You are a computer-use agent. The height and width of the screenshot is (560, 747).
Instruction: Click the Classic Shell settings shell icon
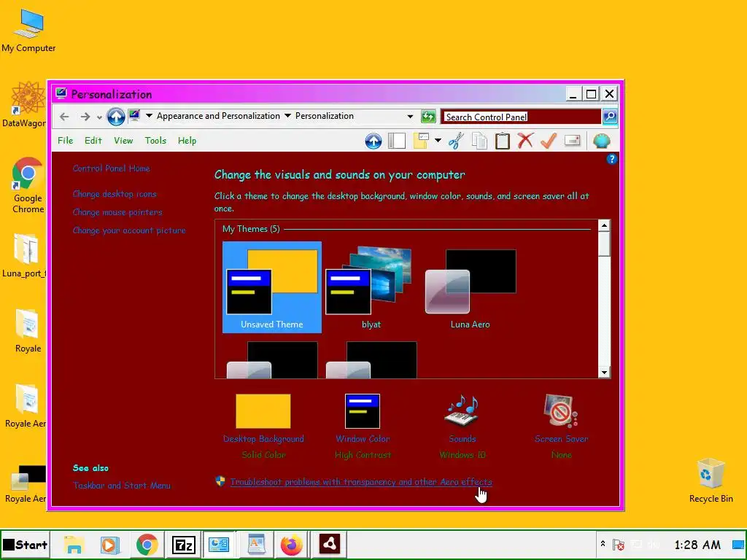coord(602,141)
